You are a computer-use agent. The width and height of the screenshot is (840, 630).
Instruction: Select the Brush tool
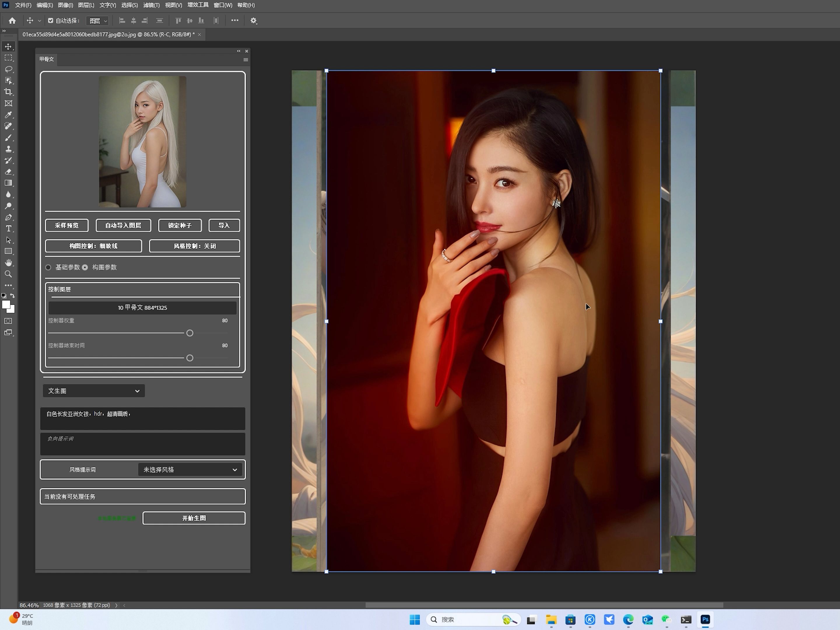pyautogui.click(x=8, y=138)
